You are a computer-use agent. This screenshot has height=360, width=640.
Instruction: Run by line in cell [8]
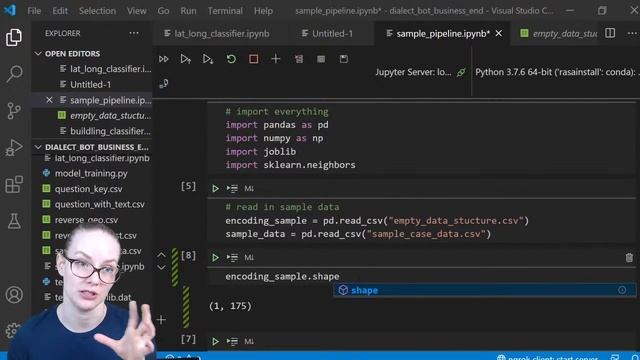click(232, 258)
